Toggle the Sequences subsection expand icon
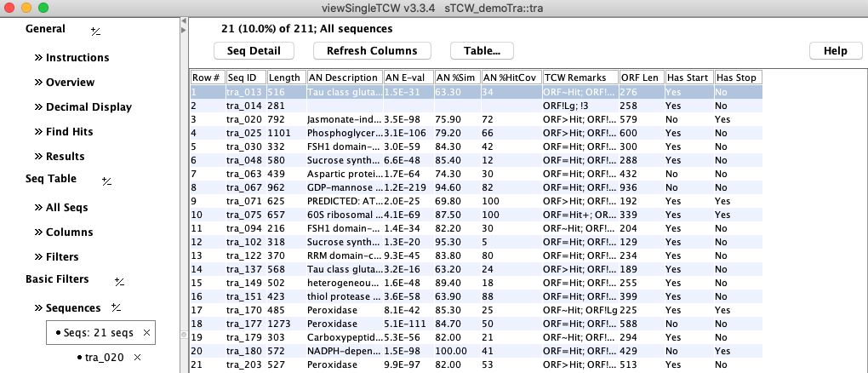 tap(116, 307)
